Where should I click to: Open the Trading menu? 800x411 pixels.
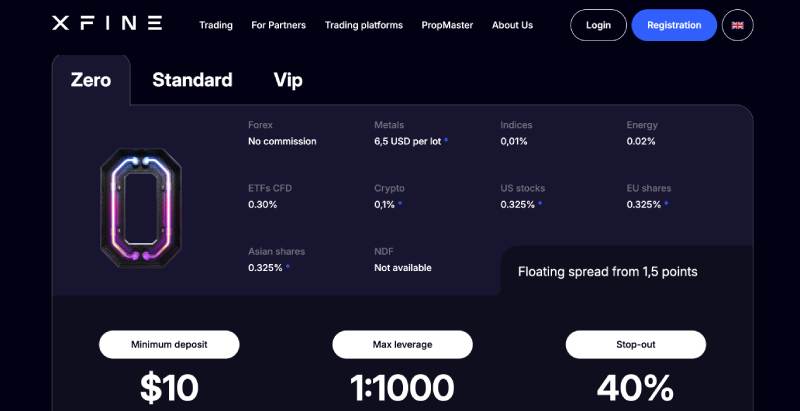tap(216, 25)
